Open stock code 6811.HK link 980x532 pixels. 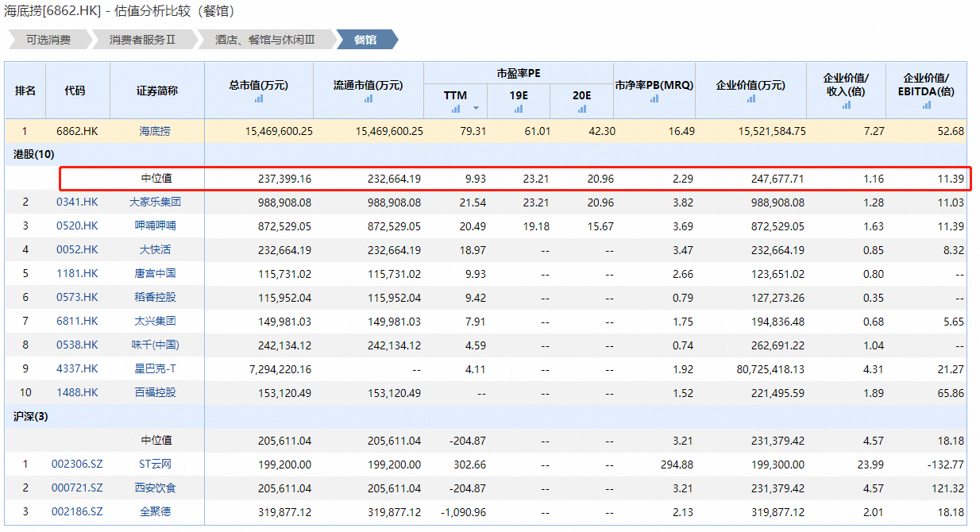tap(77, 321)
